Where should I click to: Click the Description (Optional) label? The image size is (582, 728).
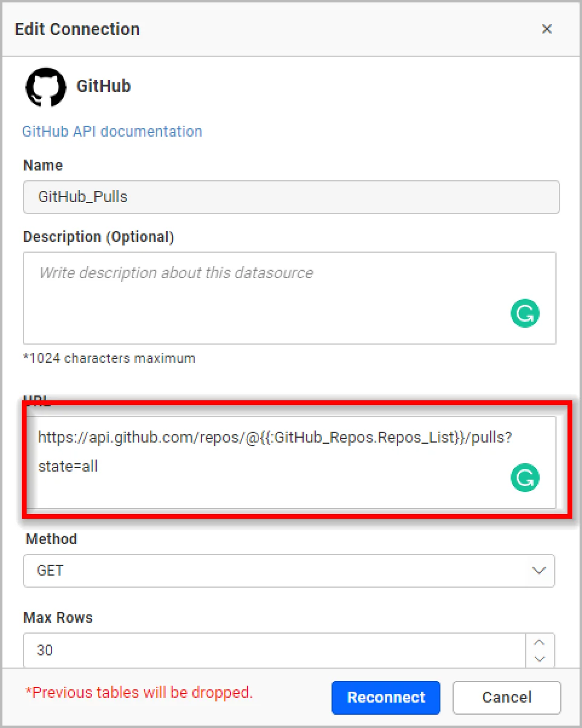(99, 237)
